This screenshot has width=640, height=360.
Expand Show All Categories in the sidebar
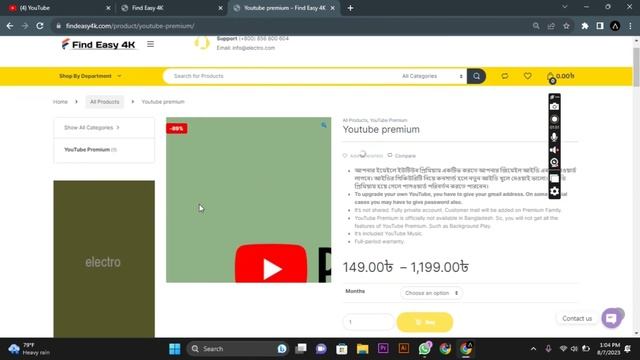coord(91,128)
